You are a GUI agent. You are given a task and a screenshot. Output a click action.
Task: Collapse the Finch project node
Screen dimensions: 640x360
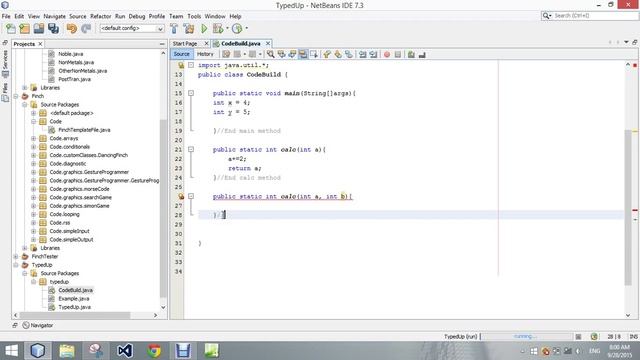[16, 96]
